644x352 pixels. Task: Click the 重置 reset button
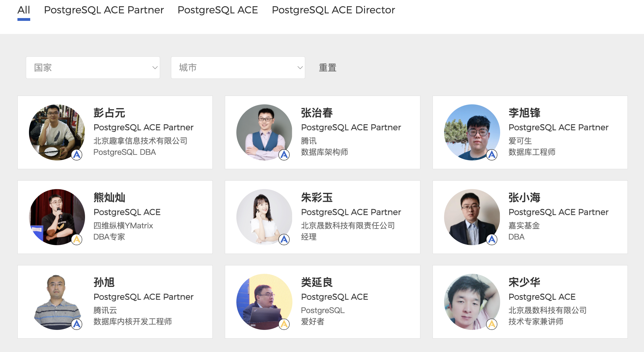point(327,68)
